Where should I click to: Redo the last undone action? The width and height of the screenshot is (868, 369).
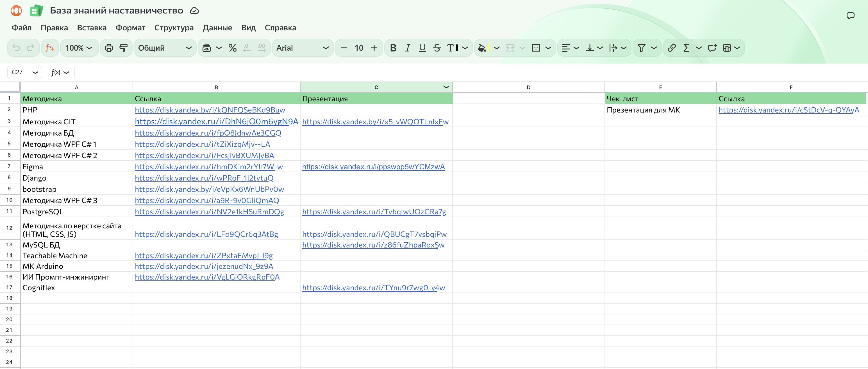(31, 48)
